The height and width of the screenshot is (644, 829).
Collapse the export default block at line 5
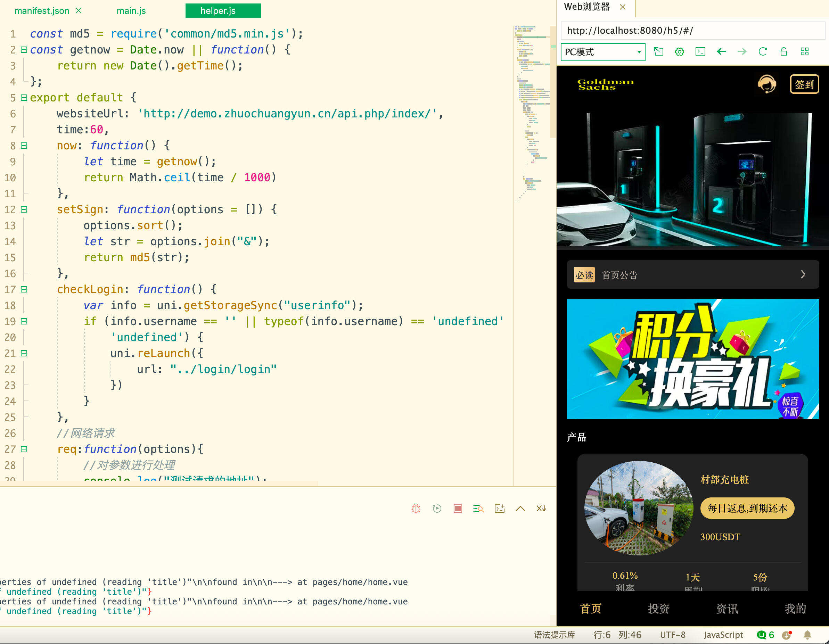pyautogui.click(x=24, y=98)
